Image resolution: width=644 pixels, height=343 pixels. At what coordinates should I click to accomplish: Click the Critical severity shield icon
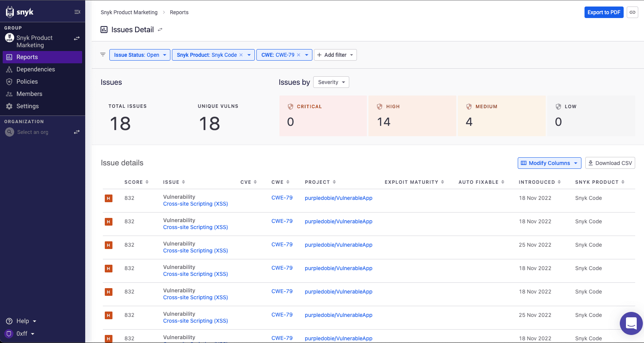(x=291, y=106)
